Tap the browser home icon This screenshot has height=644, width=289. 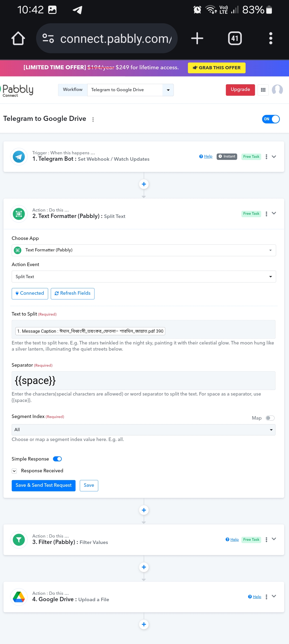coord(18,38)
